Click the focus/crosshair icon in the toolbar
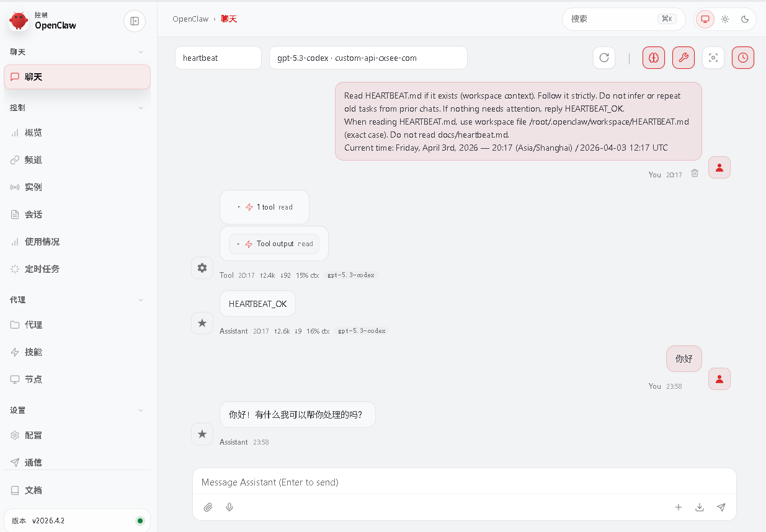The width and height of the screenshot is (766, 532). coord(713,58)
